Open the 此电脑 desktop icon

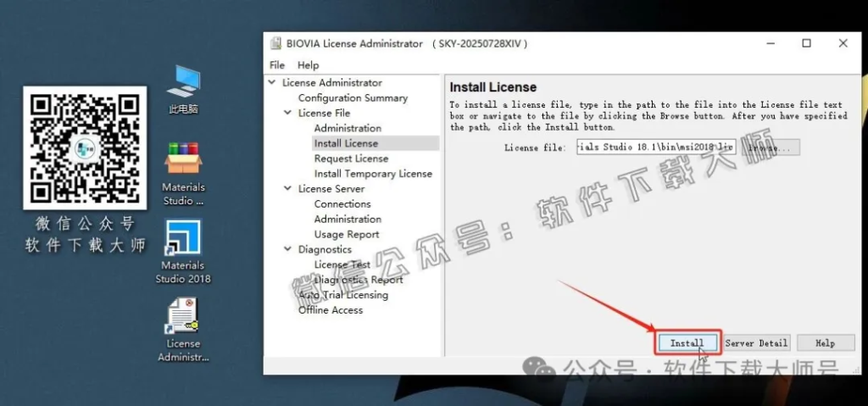(x=183, y=90)
